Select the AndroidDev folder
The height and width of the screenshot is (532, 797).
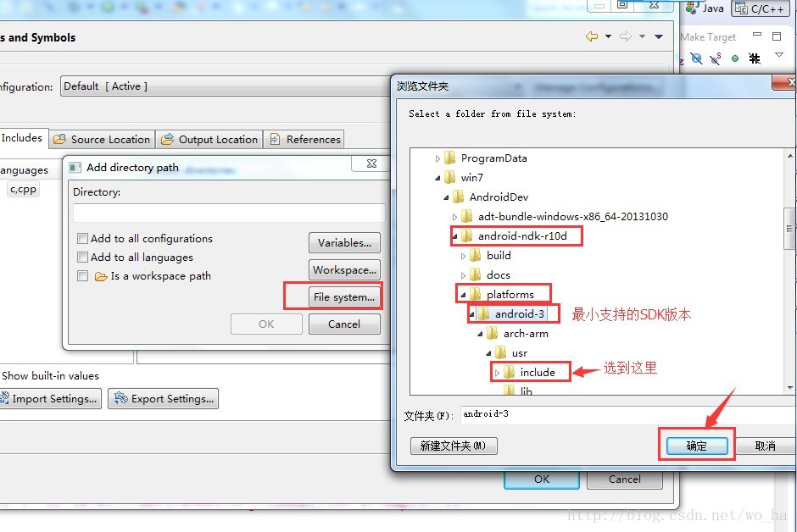click(x=499, y=197)
